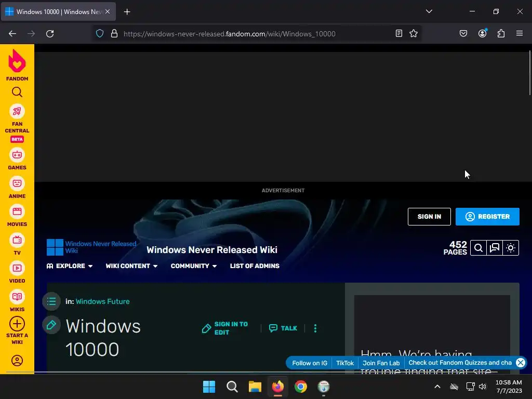
Task: Reload the current page
Action: (50, 34)
